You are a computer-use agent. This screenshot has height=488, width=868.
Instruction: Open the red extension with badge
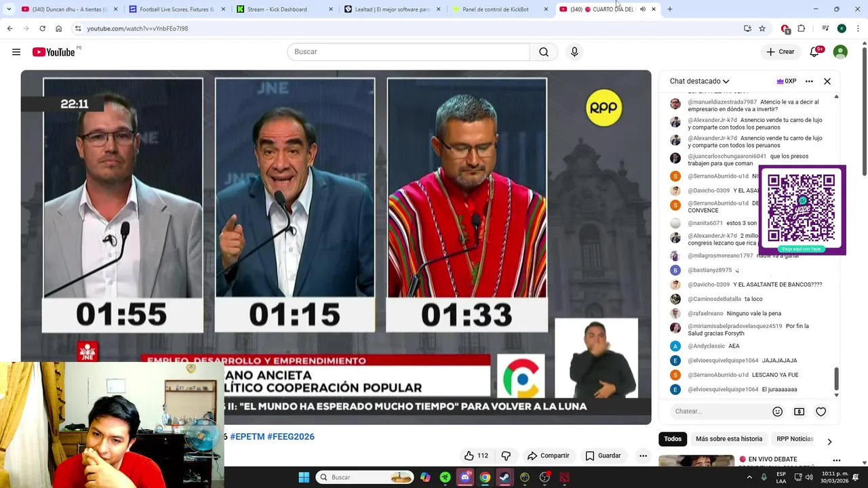tap(785, 28)
